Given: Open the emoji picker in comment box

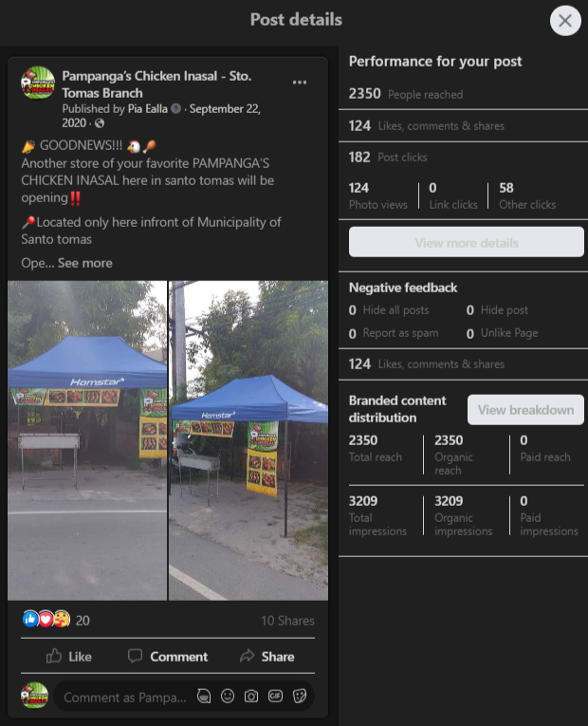Looking at the screenshot, I should (x=228, y=696).
